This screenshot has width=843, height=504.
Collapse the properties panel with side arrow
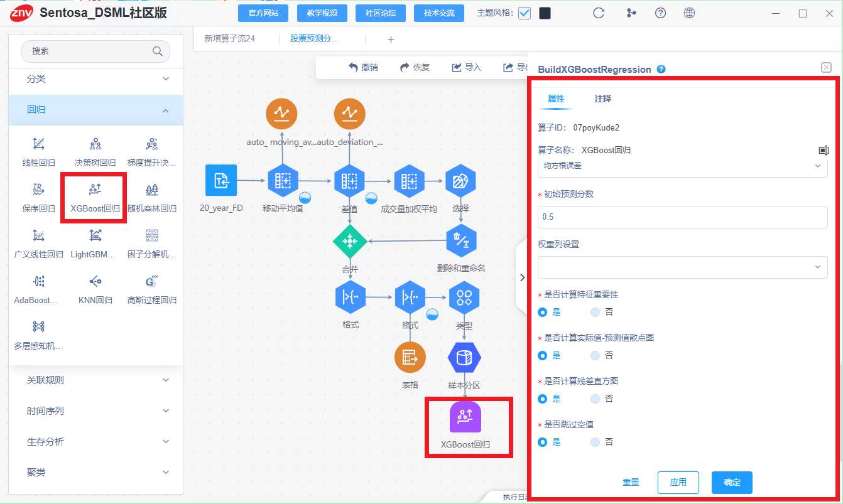coord(522,277)
